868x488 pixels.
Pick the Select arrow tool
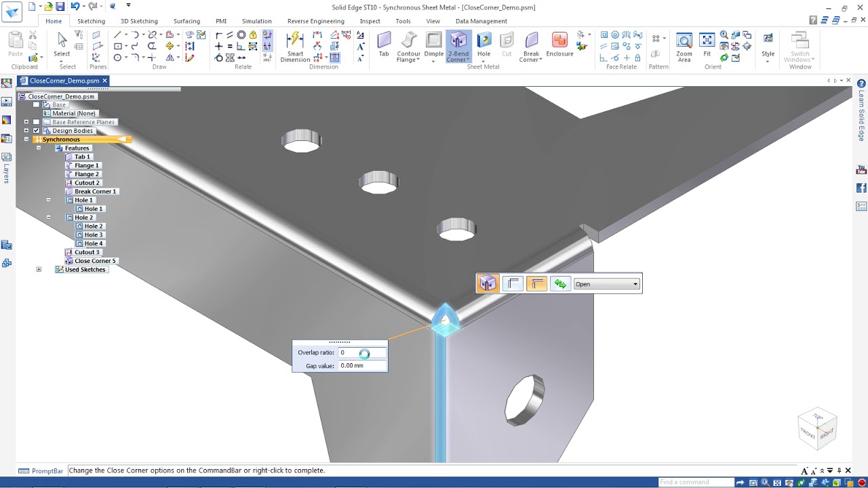click(x=62, y=45)
